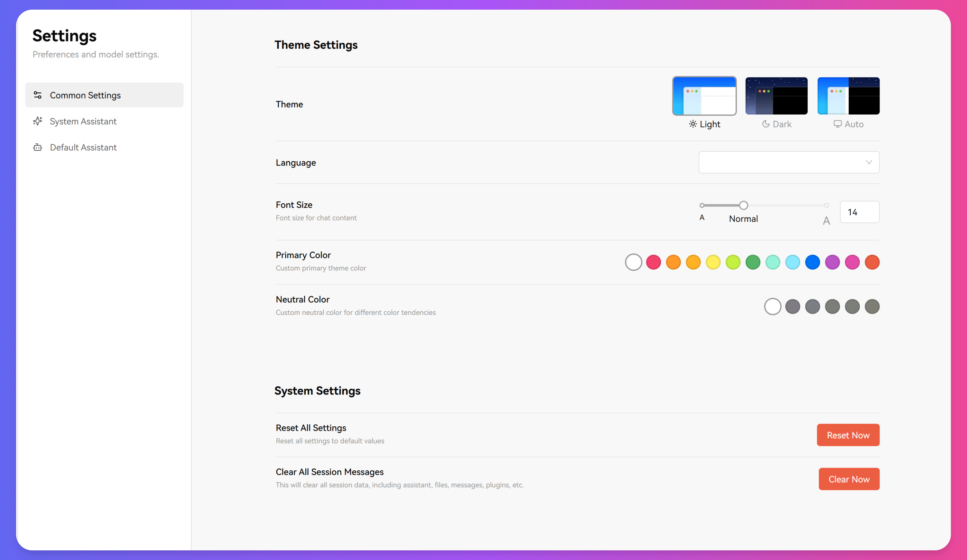Select the green primary color swatch
The image size is (967, 560).
pyautogui.click(x=753, y=262)
